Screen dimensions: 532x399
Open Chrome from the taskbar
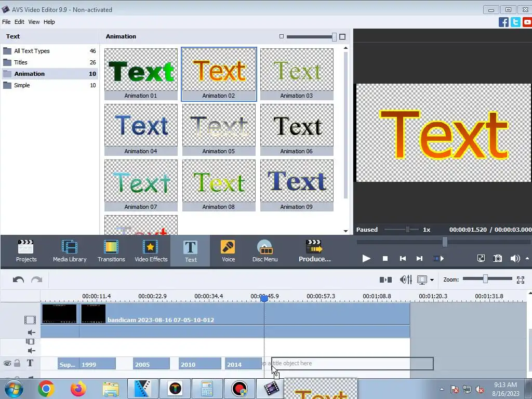click(x=46, y=389)
